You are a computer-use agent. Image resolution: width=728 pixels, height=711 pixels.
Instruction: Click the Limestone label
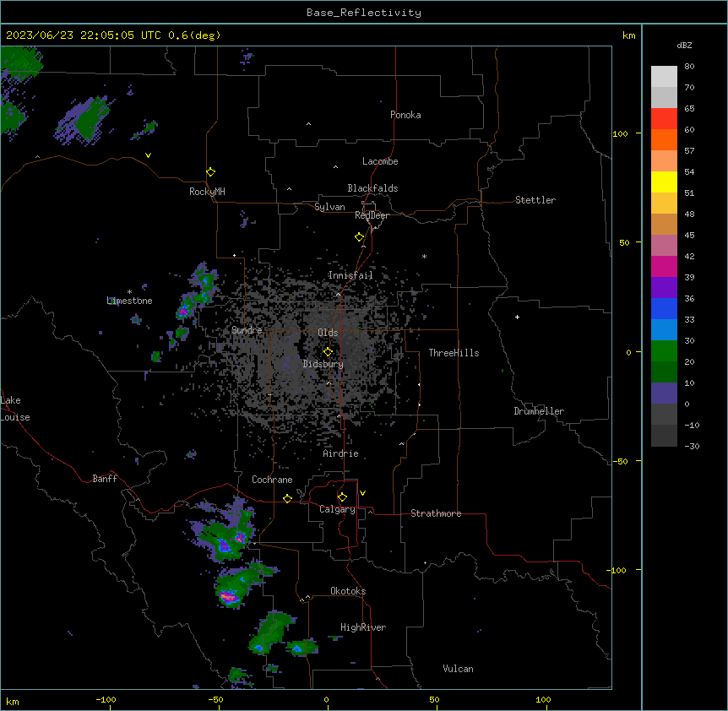pos(129,301)
